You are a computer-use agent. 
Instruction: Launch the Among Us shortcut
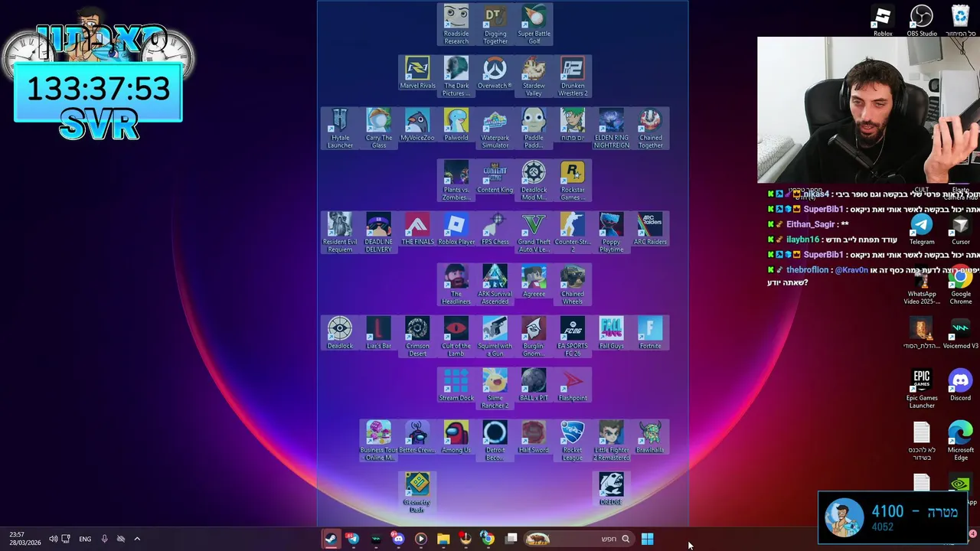[456, 438]
